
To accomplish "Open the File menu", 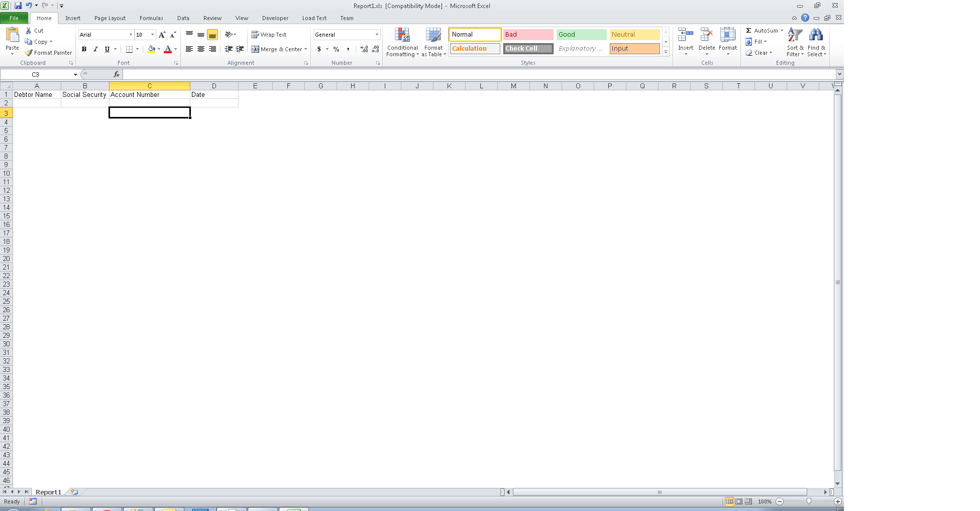I will 14,18.
